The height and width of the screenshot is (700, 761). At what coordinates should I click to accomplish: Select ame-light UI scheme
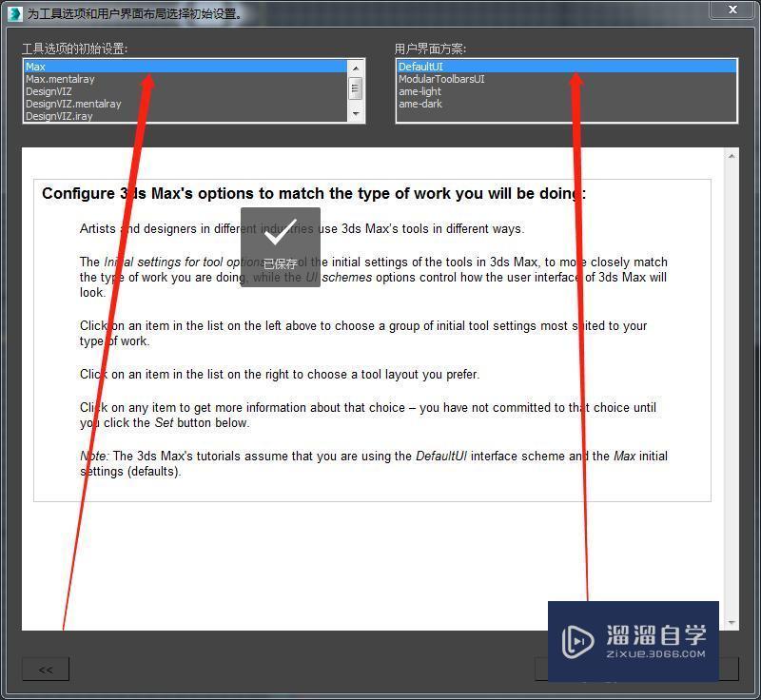566,91
